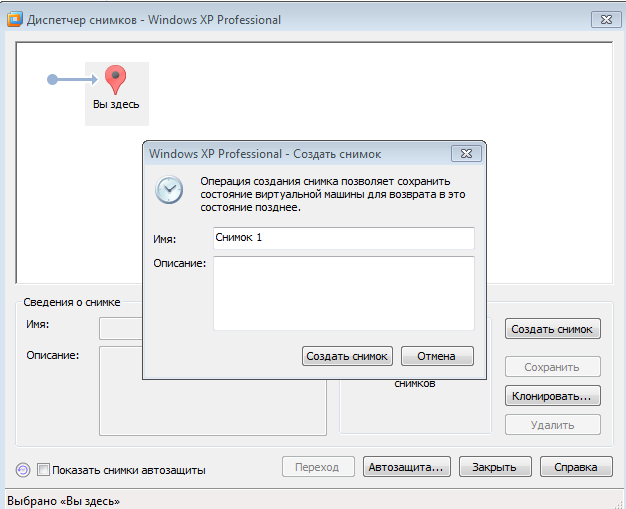Click the 'Имя' field containing 'Снимок 1'
Image resolution: width=626 pixels, height=509 pixels.
tap(344, 238)
